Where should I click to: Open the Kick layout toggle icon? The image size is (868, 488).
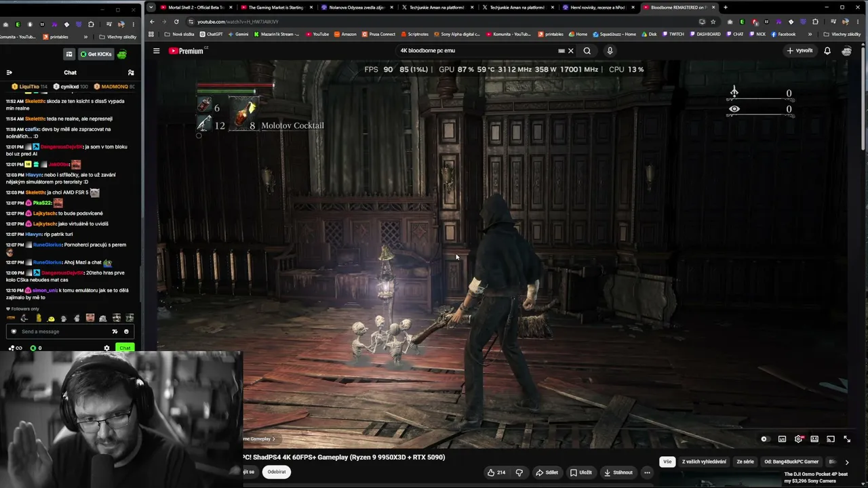68,54
